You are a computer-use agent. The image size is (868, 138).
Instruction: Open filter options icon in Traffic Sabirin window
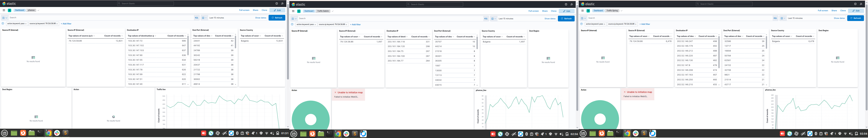(293, 25)
